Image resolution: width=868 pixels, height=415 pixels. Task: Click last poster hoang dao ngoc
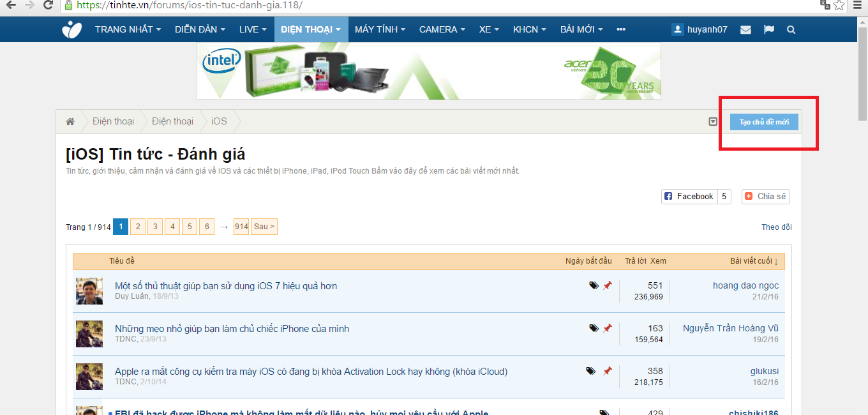[x=745, y=285]
